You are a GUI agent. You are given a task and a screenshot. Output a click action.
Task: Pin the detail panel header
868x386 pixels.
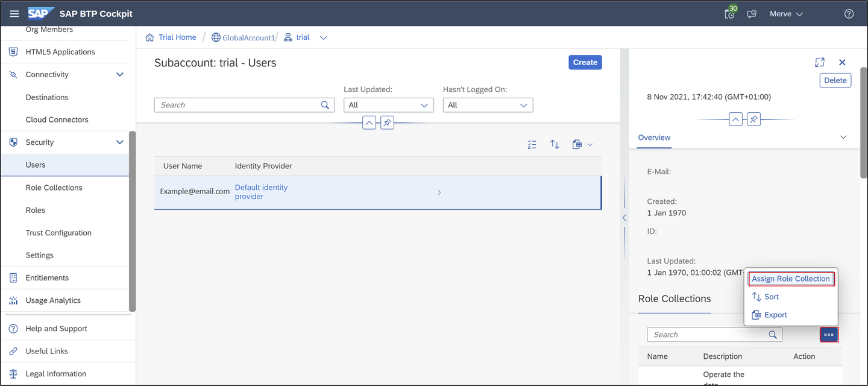[753, 119]
